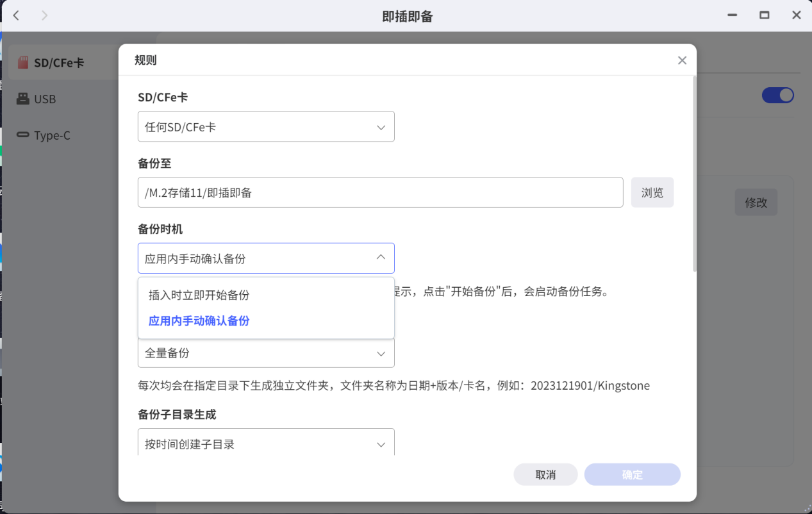Choose 应用内手动确认备份 from the list

[266, 321]
